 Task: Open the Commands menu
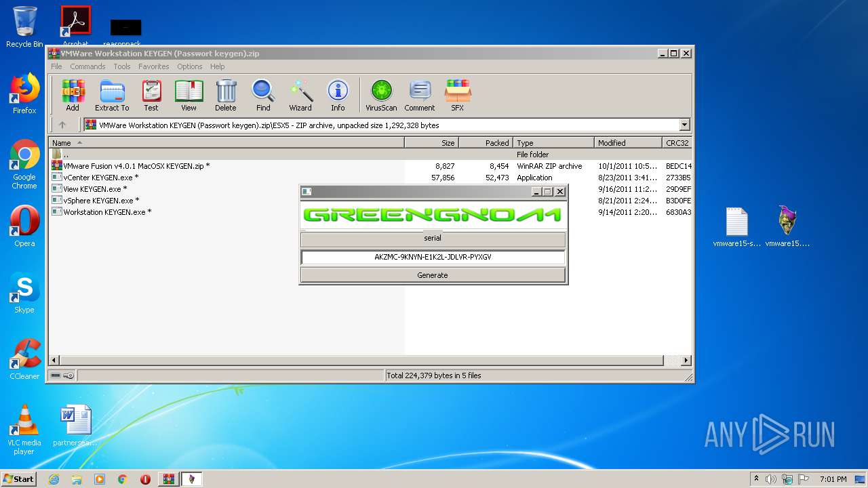[x=87, y=66]
